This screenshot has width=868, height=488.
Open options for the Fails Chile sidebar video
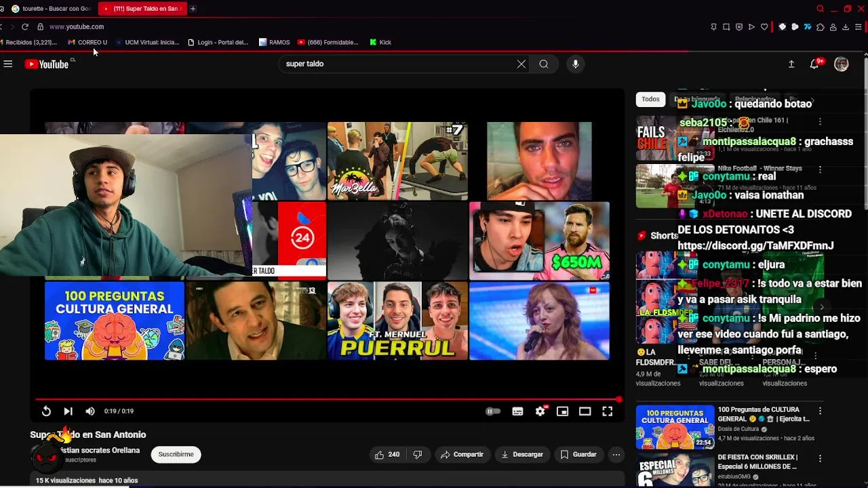pos(820,121)
